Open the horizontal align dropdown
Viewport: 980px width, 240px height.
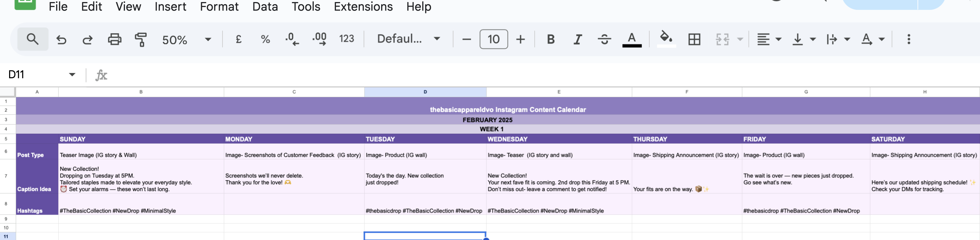point(768,39)
